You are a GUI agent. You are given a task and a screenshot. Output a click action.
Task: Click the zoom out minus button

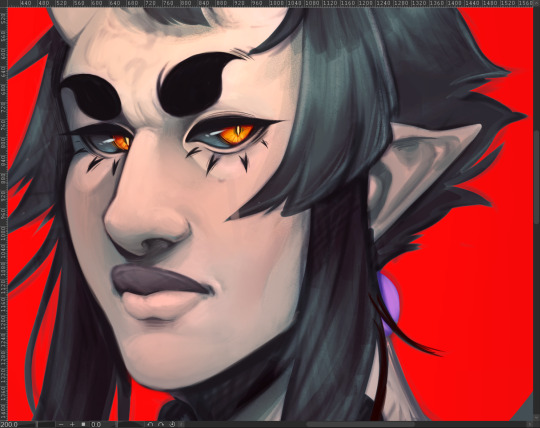(61, 425)
